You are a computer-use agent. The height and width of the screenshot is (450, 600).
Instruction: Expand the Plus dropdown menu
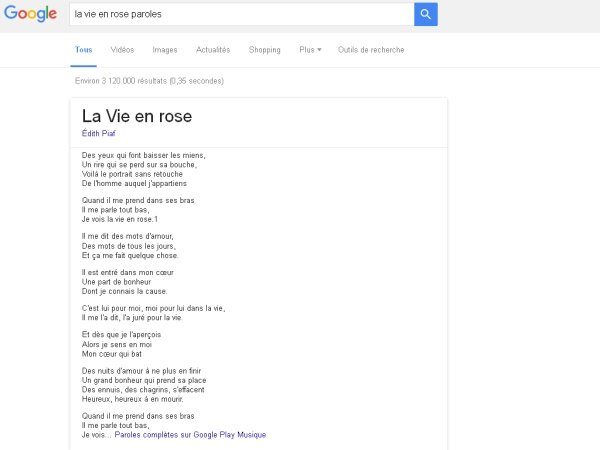pyautogui.click(x=309, y=49)
